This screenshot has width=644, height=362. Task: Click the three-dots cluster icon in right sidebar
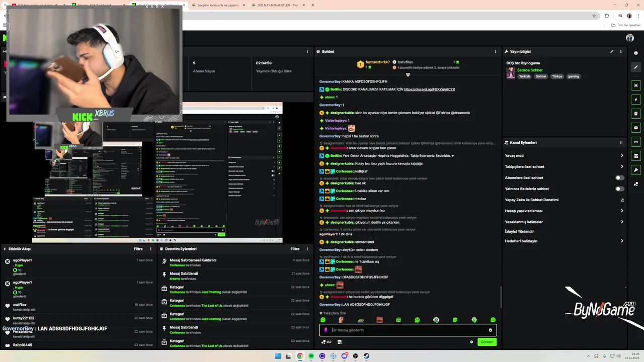(x=636, y=184)
